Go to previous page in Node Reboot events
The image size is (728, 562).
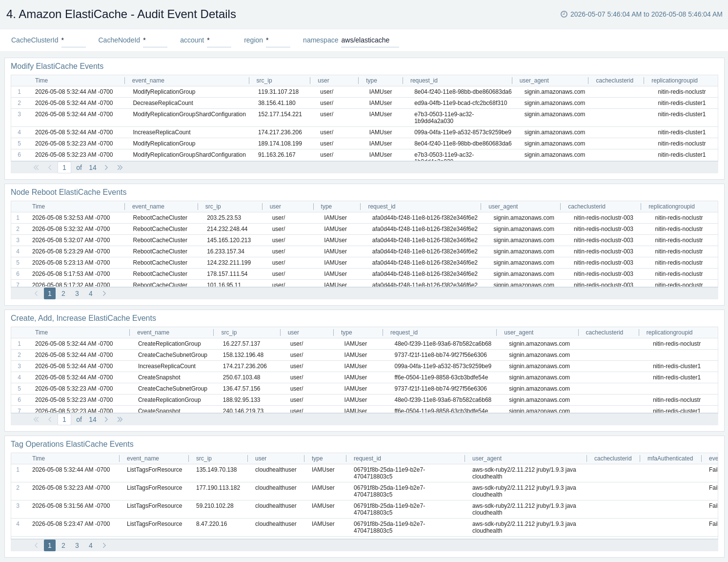[x=36, y=293]
